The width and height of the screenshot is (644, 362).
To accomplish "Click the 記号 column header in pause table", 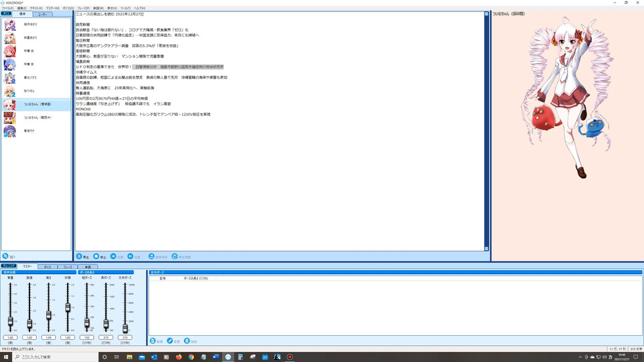I will click(162, 278).
